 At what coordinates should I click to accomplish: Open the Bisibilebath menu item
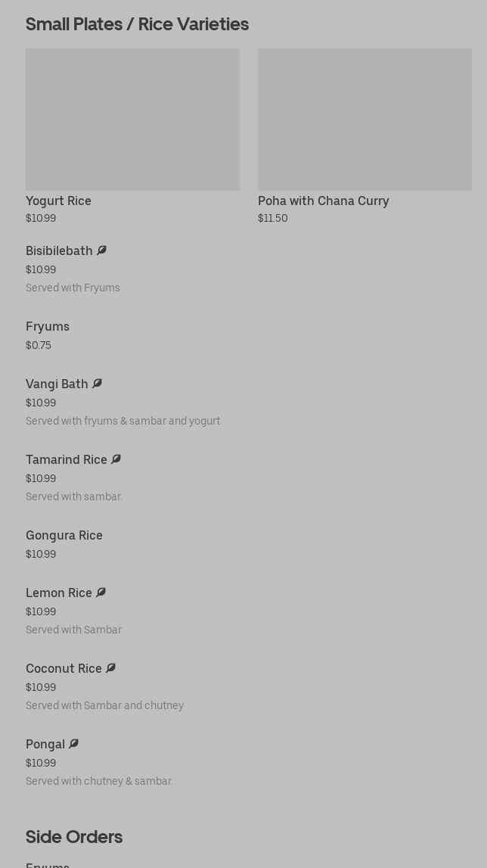(59, 250)
